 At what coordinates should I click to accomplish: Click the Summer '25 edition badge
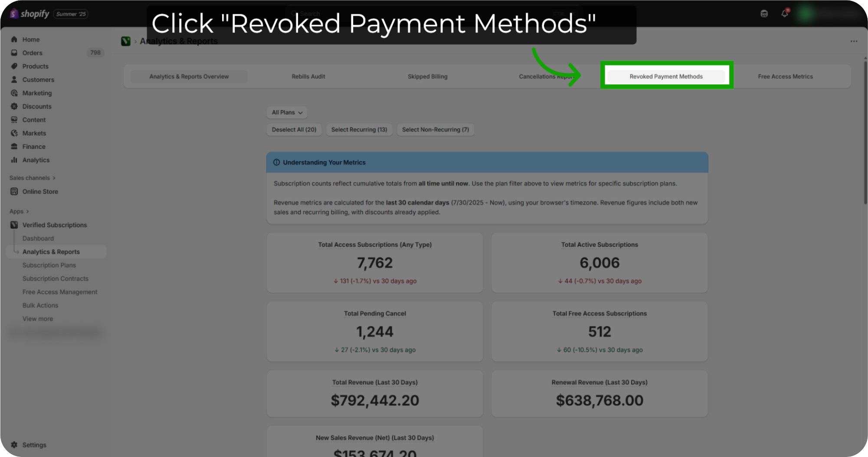point(71,14)
